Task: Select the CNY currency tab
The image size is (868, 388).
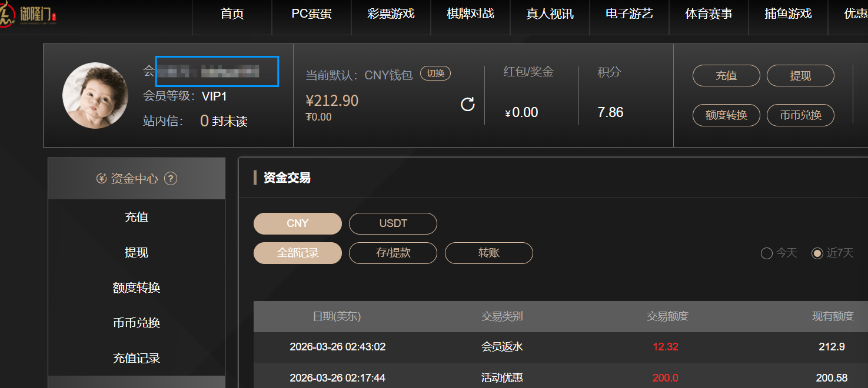Action: (x=298, y=223)
